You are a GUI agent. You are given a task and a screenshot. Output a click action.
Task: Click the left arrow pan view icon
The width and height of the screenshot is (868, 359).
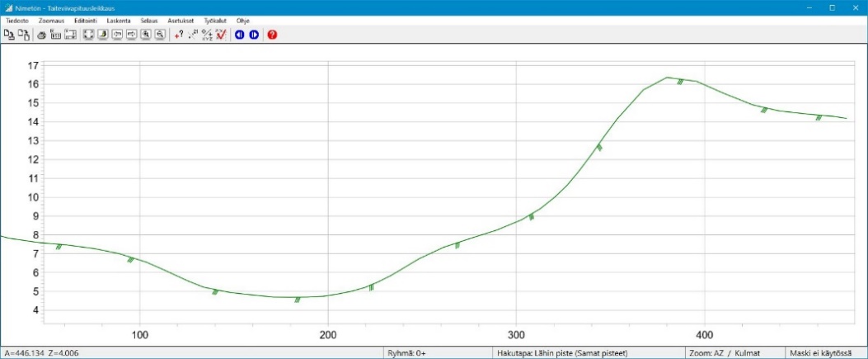(x=117, y=35)
